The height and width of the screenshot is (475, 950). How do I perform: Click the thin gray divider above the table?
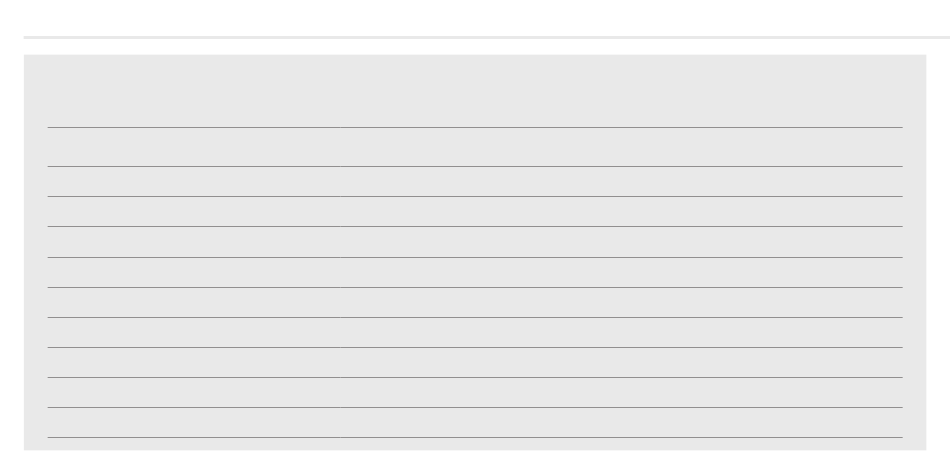(x=487, y=38)
